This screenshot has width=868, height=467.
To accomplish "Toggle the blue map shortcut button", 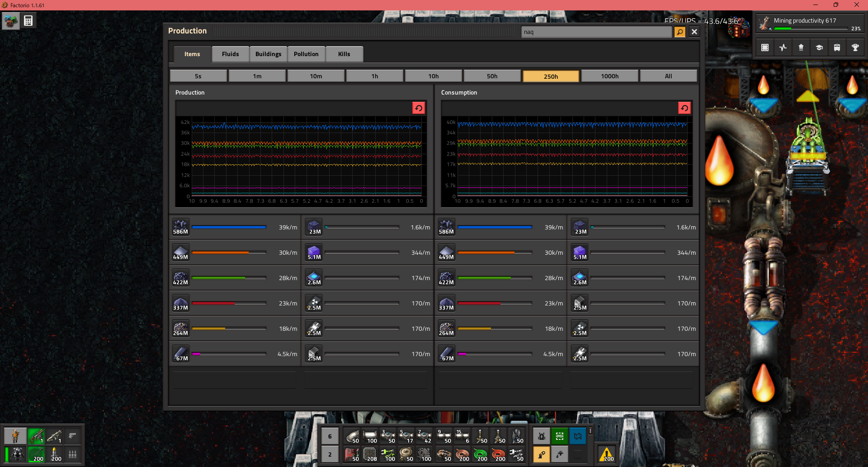I will pyautogui.click(x=578, y=436).
